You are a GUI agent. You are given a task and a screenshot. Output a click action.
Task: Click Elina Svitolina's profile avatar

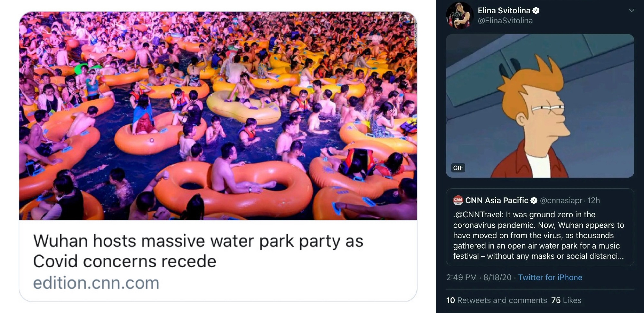click(x=459, y=15)
